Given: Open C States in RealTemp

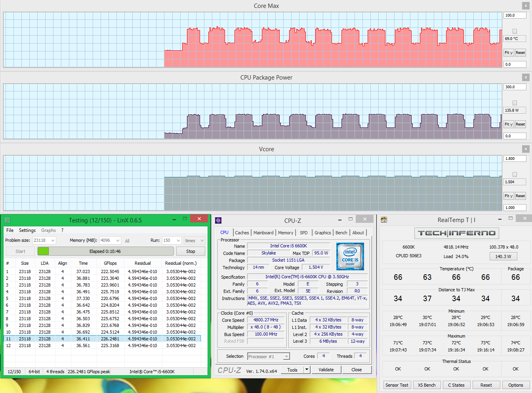Looking at the screenshot, I should pos(456,385).
